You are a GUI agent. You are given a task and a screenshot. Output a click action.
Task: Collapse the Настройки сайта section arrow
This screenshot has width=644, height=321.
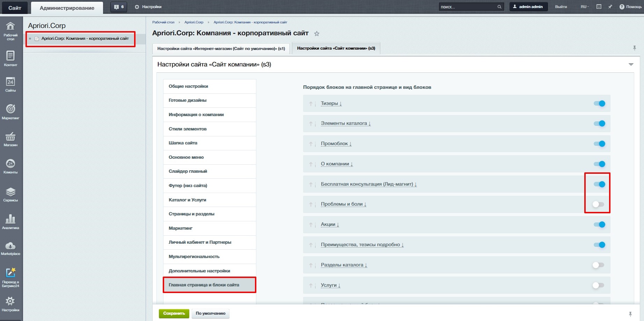point(631,64)
